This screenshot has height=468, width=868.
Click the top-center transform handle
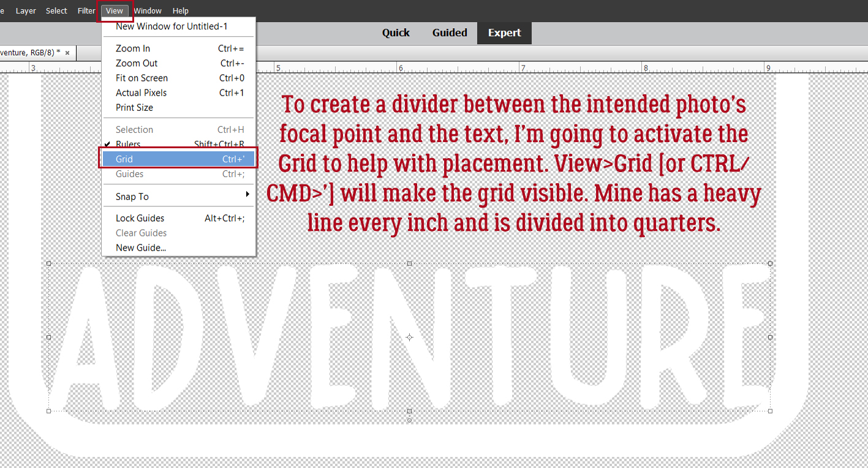pos(409,263)
